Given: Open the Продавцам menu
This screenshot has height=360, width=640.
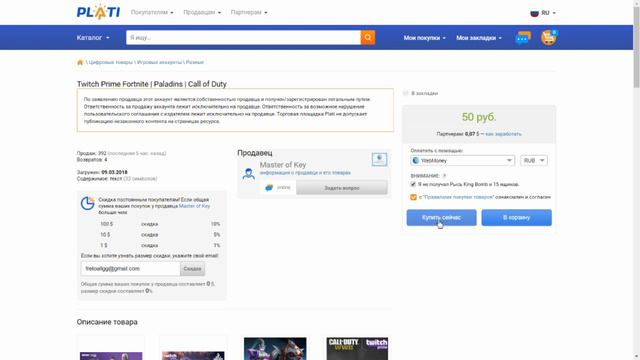Looking at the screenshot, I should pyautogui.click(x=202, y=12).
